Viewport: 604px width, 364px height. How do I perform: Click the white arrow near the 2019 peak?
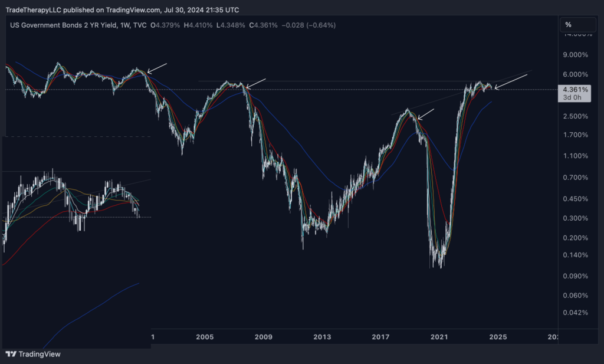coord(426,114)
